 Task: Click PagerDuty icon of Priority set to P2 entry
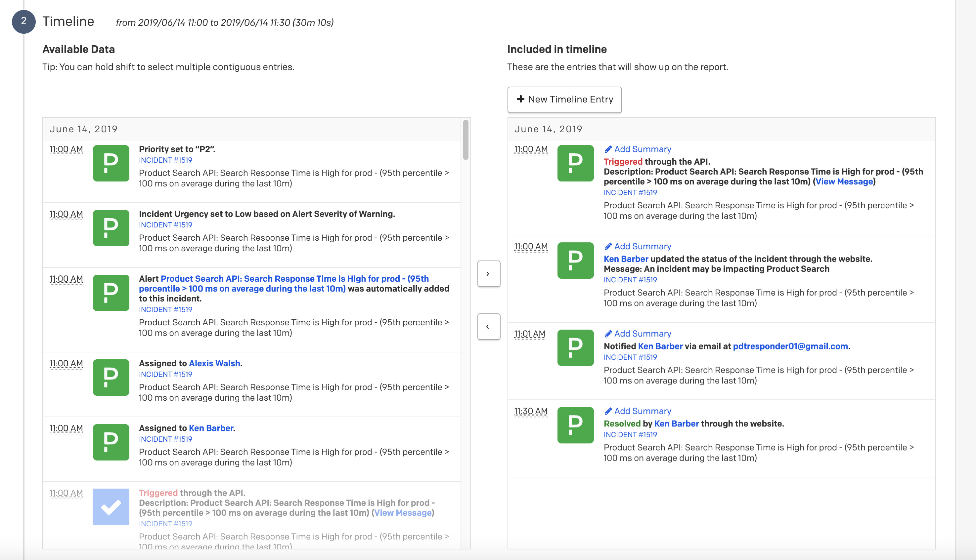coord(111,163)
